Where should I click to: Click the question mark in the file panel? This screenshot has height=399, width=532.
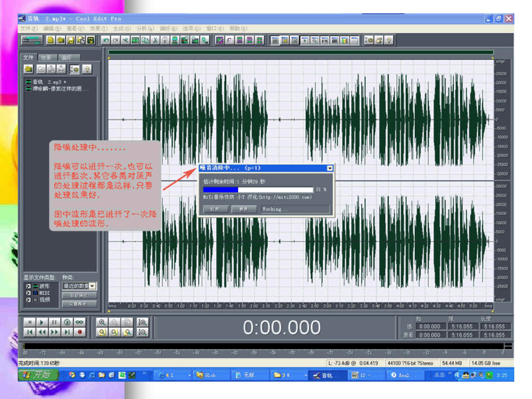pyautogui.click(x=87, y=69)
